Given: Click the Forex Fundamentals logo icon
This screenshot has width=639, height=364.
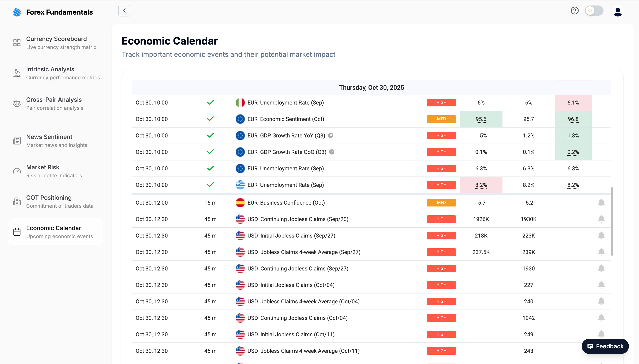Looking at the screenshot, I should click(x=17, y=12).
